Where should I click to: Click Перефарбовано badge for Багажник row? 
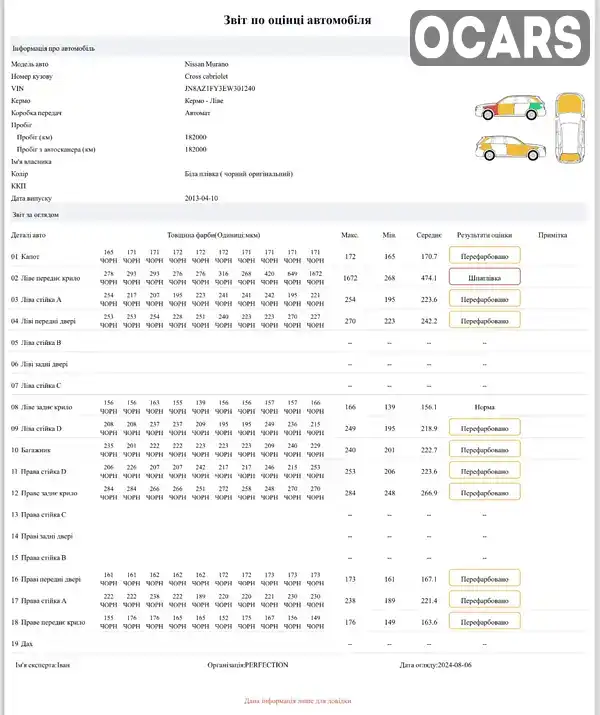[x=484, y=450]
